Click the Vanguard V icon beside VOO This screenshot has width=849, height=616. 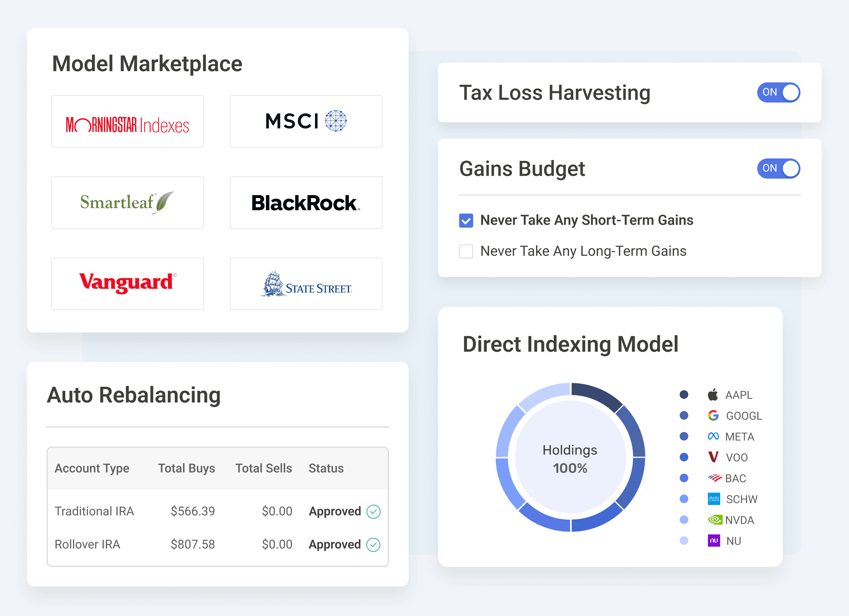click(713, 457)
